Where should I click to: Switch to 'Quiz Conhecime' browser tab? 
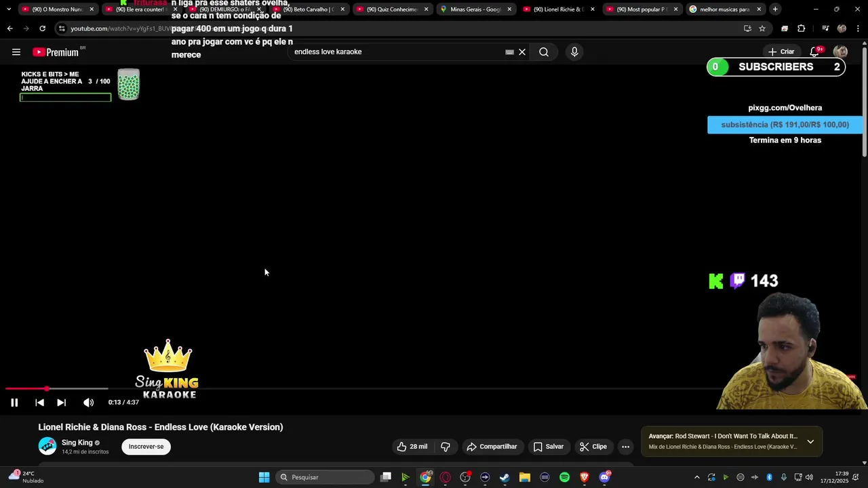pos(392,9)
